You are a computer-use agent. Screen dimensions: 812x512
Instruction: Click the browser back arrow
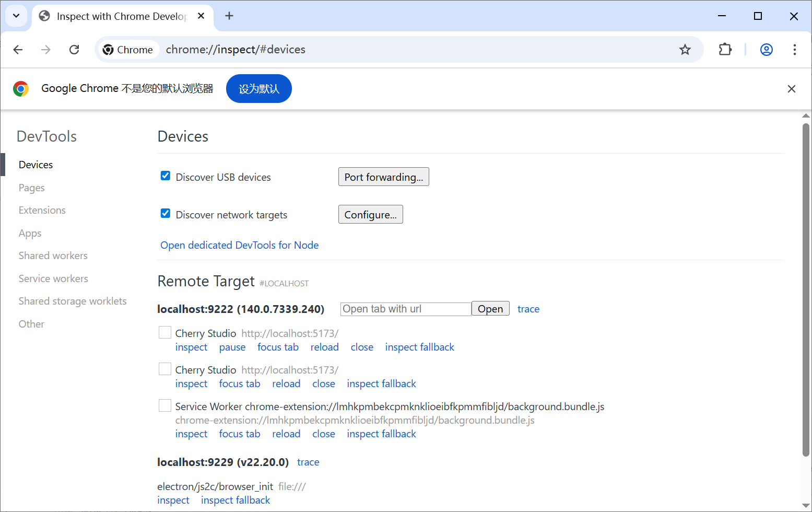(18, 50)
